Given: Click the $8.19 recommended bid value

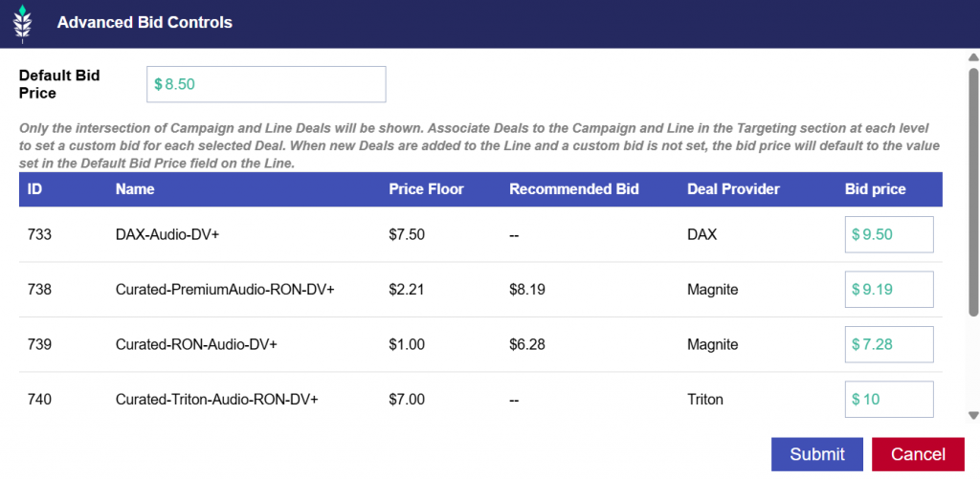Looking at the screenshot, I should [x=527, y=290].
